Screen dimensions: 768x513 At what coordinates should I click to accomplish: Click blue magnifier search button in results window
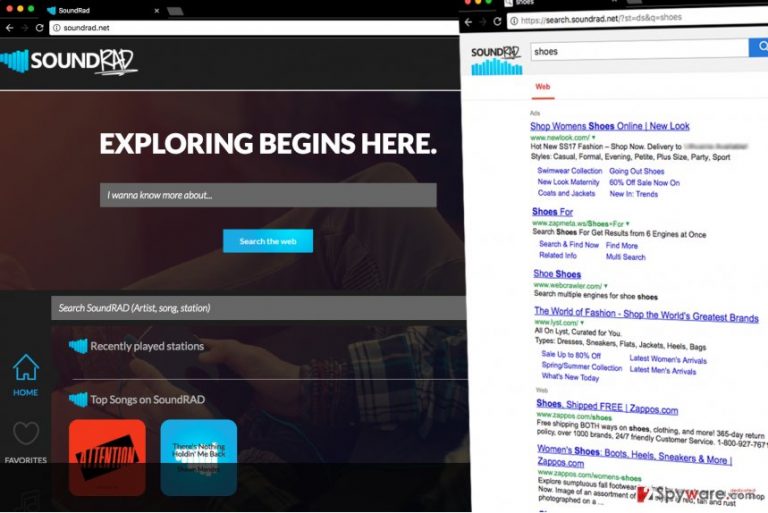[x=759, y=47]
